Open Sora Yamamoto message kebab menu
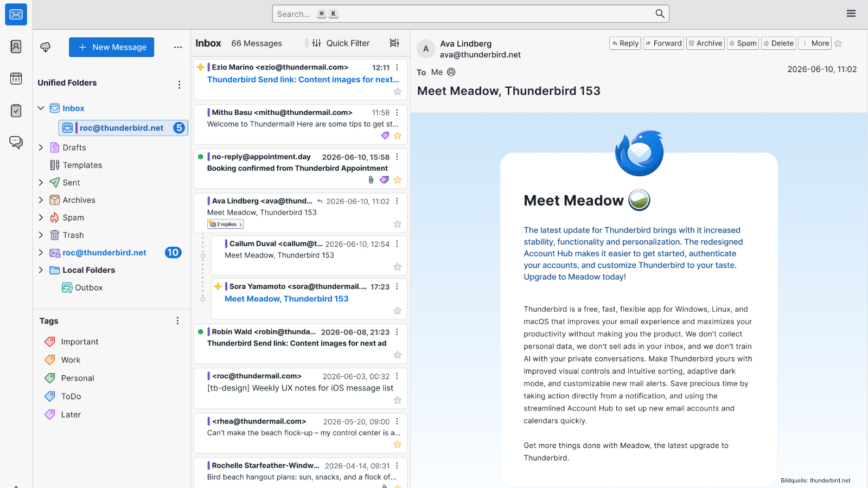The width and height of the screenshot is (868, 488). [x=397, y=286]
